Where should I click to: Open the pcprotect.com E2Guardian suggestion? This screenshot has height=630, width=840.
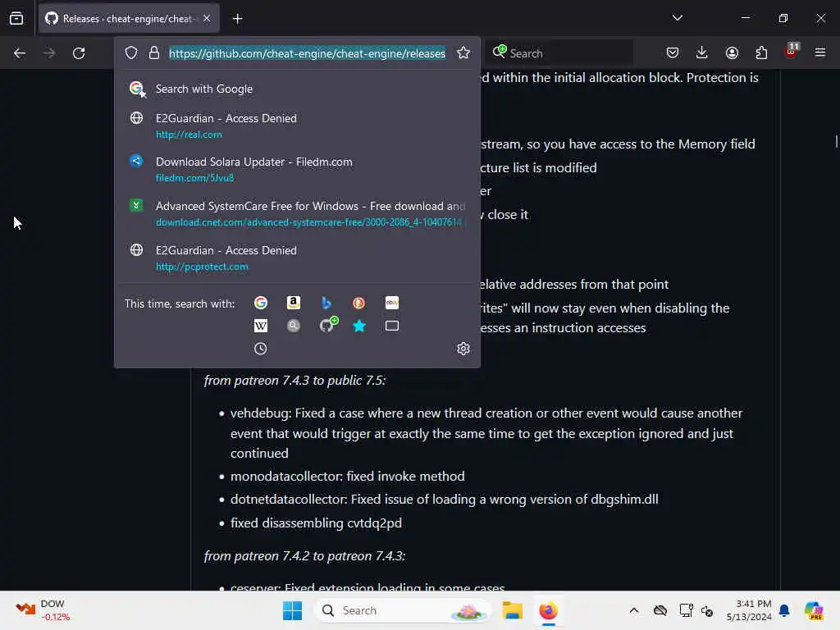click(x=297, y=258)
